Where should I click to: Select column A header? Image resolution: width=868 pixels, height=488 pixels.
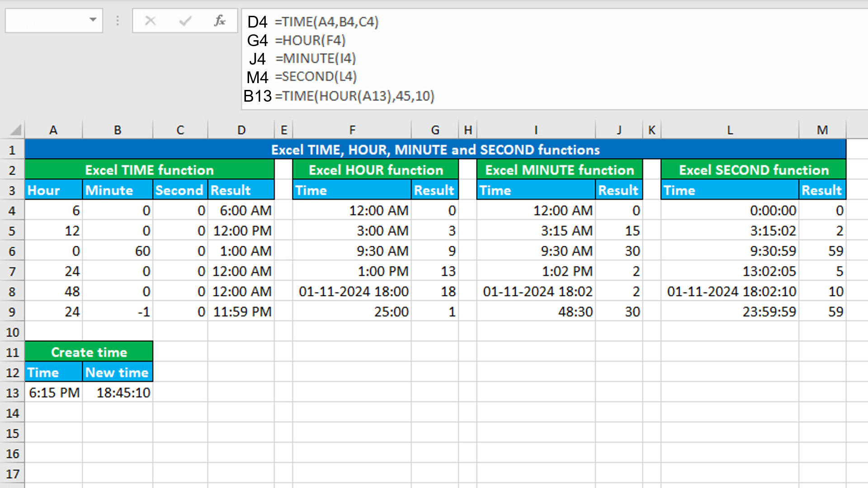coord(53,130)
